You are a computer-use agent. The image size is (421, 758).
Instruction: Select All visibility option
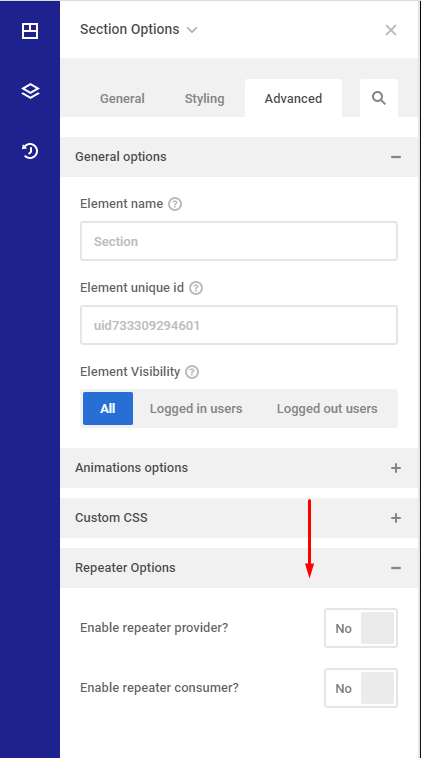click(108, 408)
